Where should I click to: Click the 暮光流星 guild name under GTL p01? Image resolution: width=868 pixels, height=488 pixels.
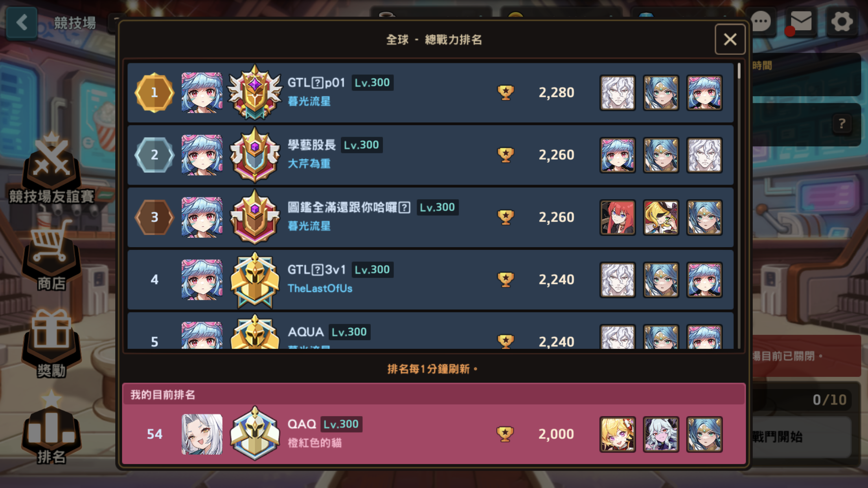tap(309, 101)
